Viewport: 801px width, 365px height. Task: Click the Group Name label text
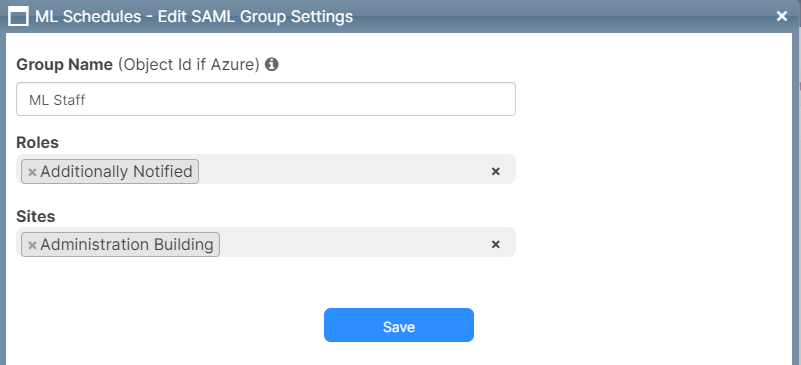(64, 65)
